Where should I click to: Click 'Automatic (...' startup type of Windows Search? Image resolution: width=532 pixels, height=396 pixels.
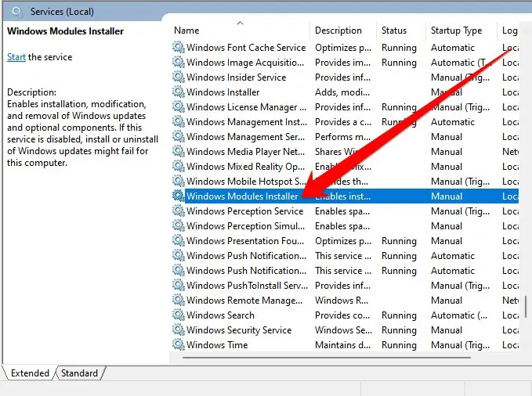point(459,315)
